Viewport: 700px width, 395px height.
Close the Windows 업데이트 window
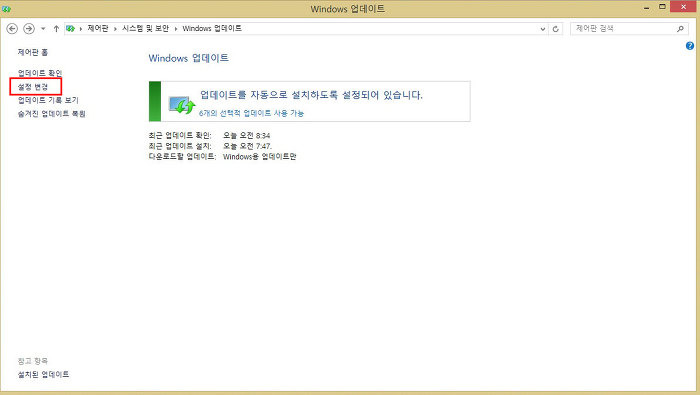click(683, 6)
